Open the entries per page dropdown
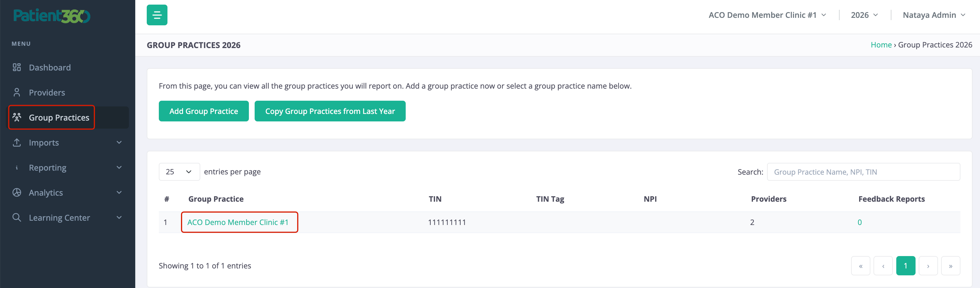The height and width of the screenshot is (288, 980). click(179, 171)
